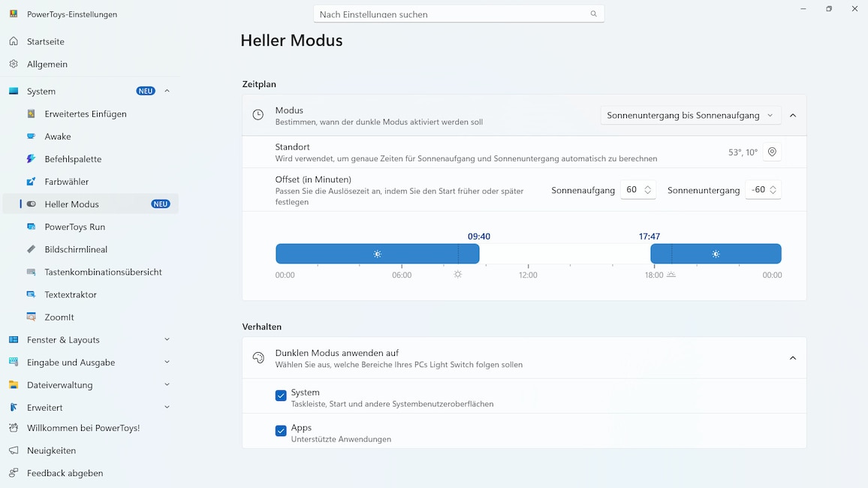The height and width of the screenshot is (488, 868).
Task: Click the search magnifier icon
Action: coord(593,14)
